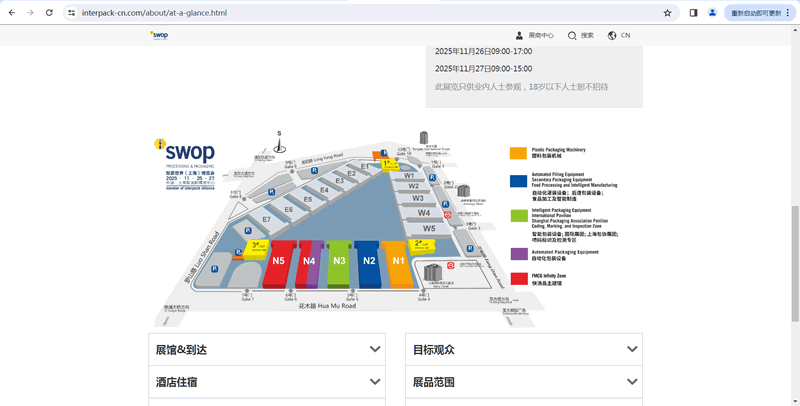Click the swop logo in header
Viewport: 800px width, 406px height.
click(x=159, y=34)
